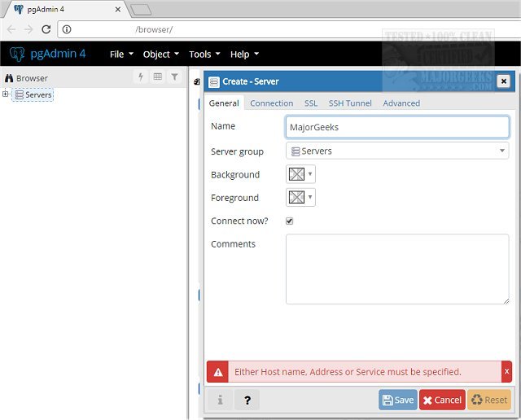Open the Object menu

click(161, 55)
